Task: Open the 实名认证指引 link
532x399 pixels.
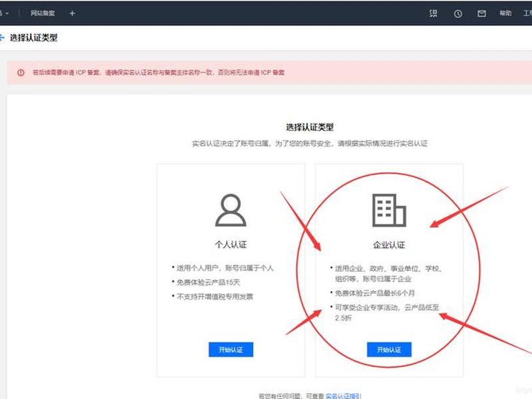Action: tap(343, 396)
